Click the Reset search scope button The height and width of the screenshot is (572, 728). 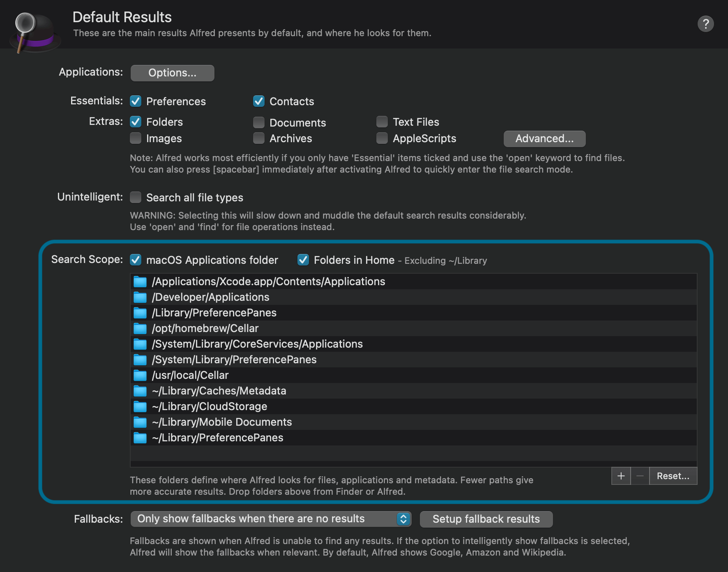(673, 476)
